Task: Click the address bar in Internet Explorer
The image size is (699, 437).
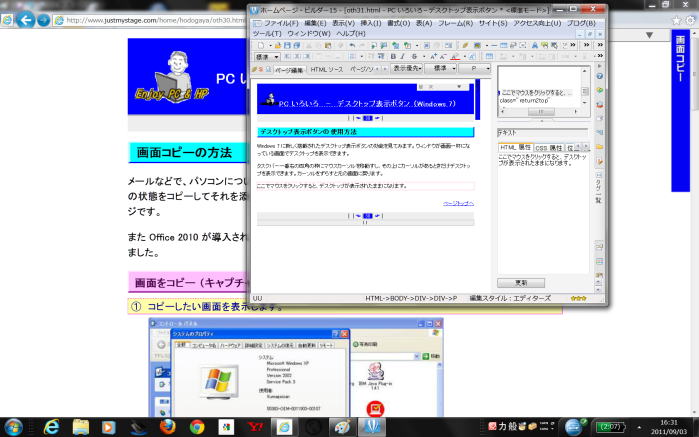Action: (150, 20)
